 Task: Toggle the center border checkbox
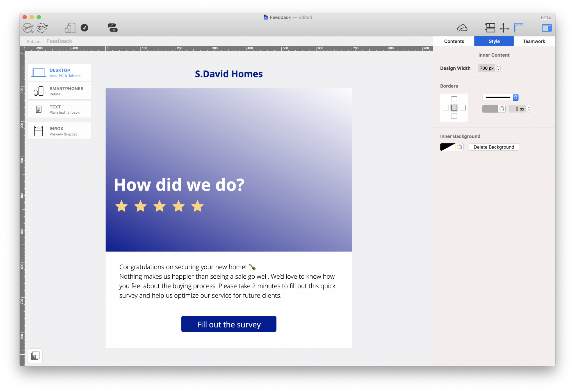point(454,107)
